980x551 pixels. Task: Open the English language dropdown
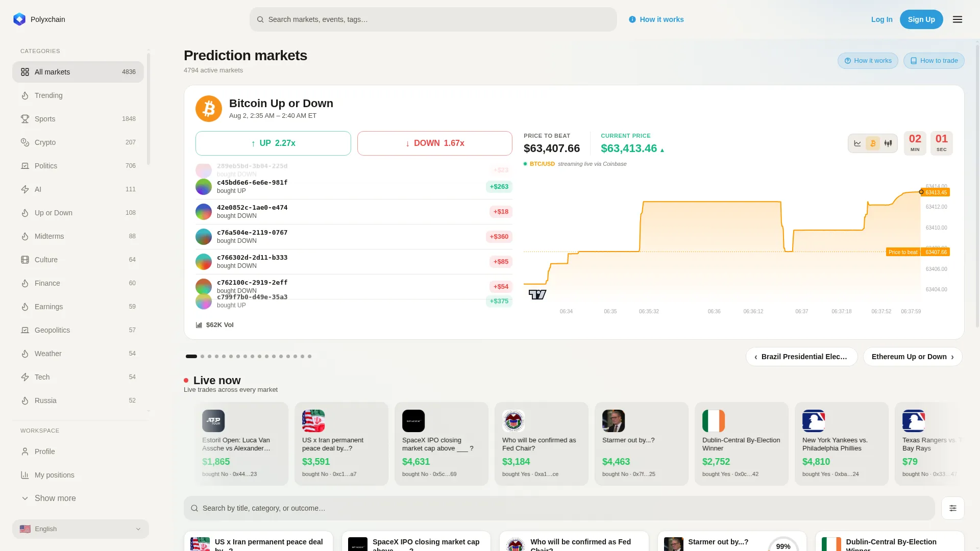81,529
